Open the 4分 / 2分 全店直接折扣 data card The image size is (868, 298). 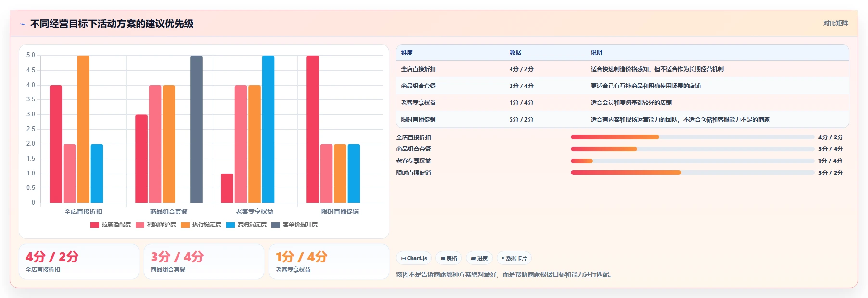79,261
